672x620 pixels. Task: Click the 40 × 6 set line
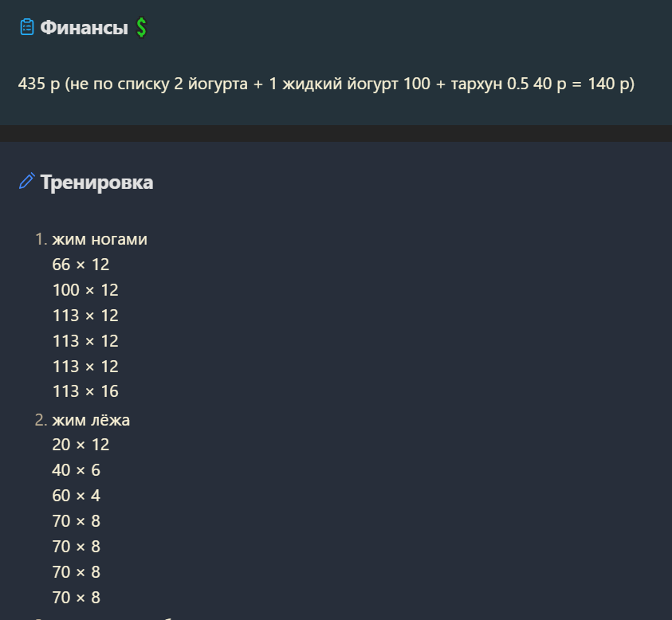tap(76, 470)
